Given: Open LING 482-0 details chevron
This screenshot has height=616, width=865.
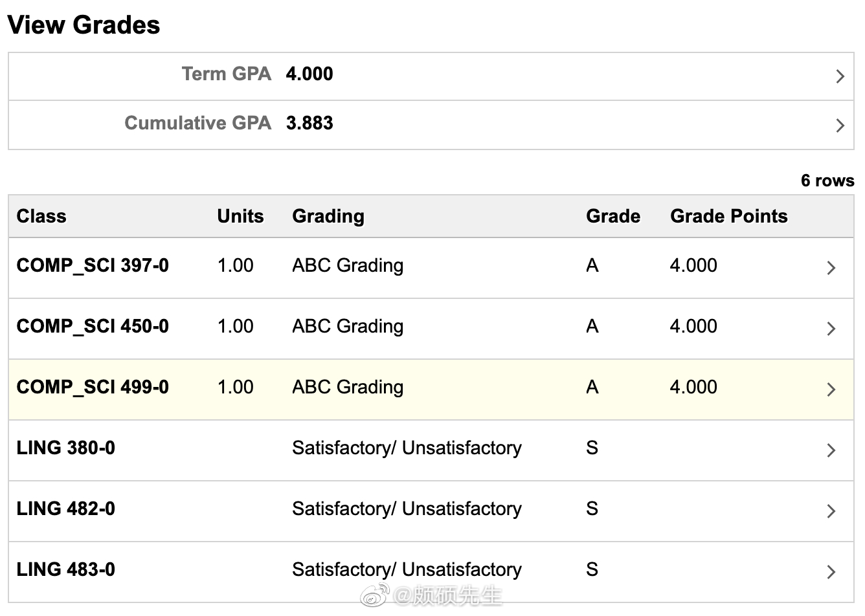Looking at the screenshot, I should (831, 511).
